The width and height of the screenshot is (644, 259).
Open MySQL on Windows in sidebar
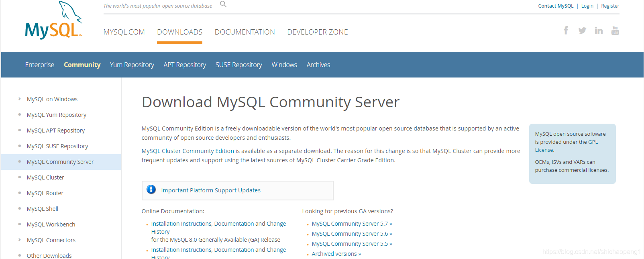52,99
